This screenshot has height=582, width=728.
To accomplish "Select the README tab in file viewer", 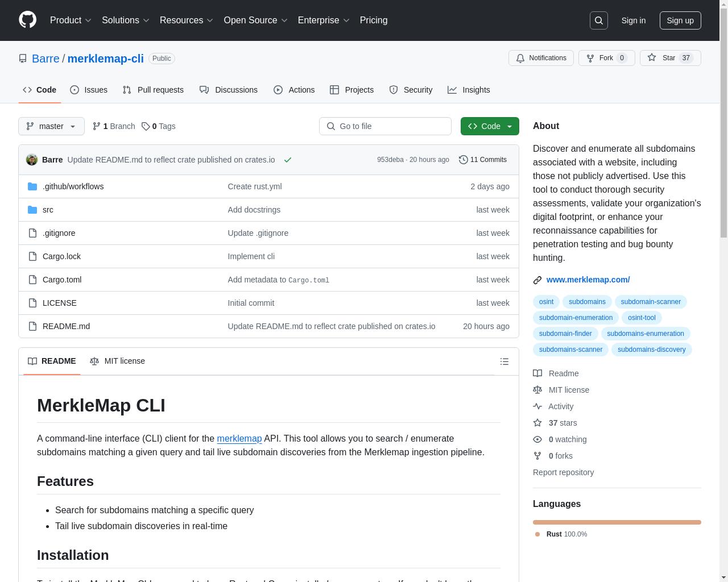I will click(x=52, y=361).
